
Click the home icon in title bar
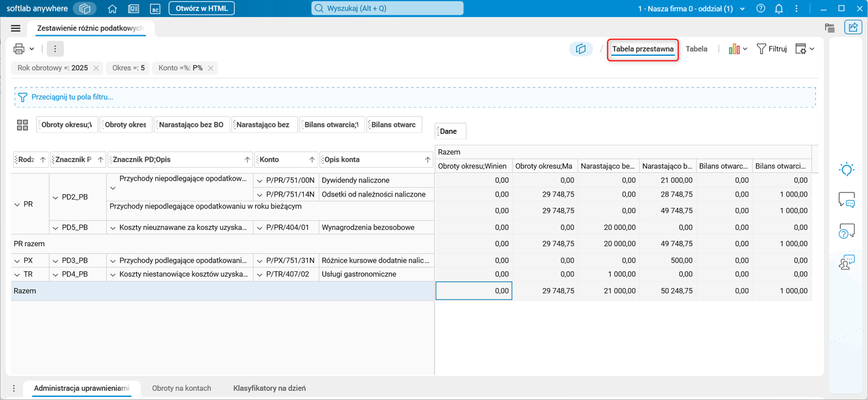coord(113,8)
